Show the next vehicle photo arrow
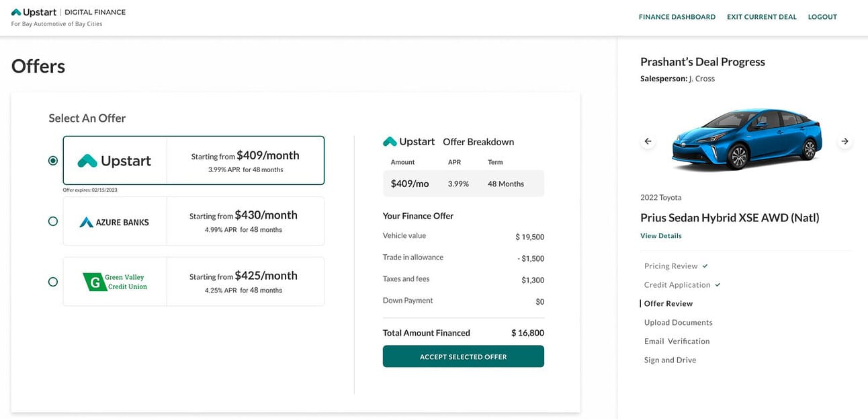The image size is (868, 419). coord(844,141)
